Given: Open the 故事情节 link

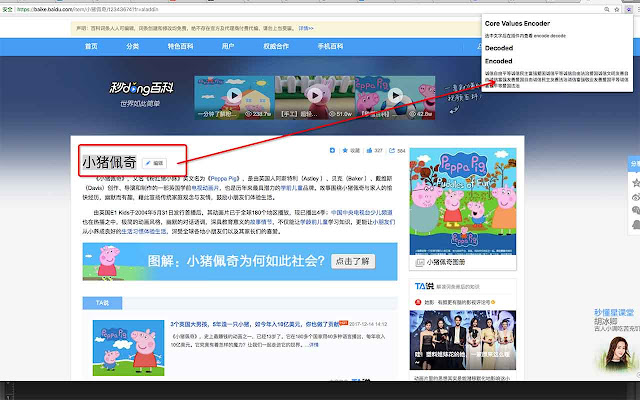Looking at the screenshot, I should (261, 222).
